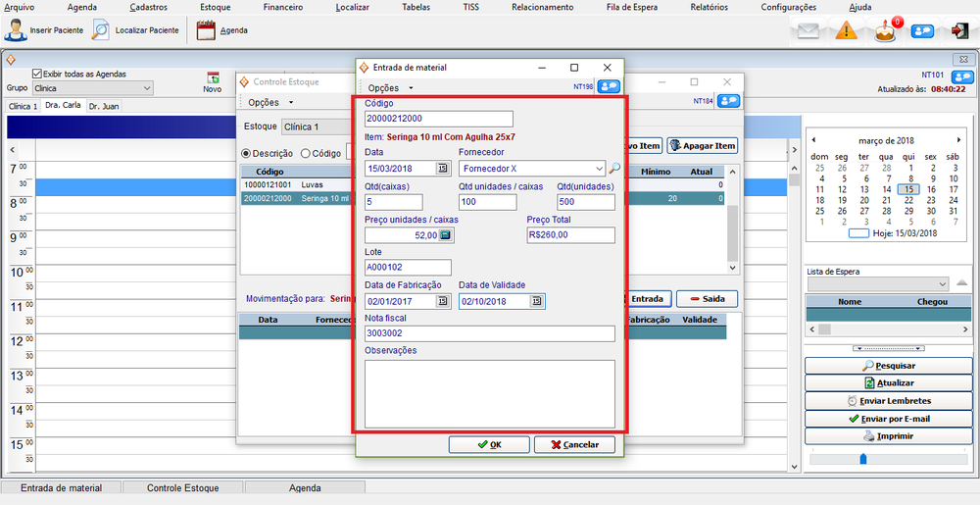Image resolution: width=980 pixels, height=505 pixels.
Task: Uncheck Exibir todas as Agendas checkbox
Action: point(37,74)
